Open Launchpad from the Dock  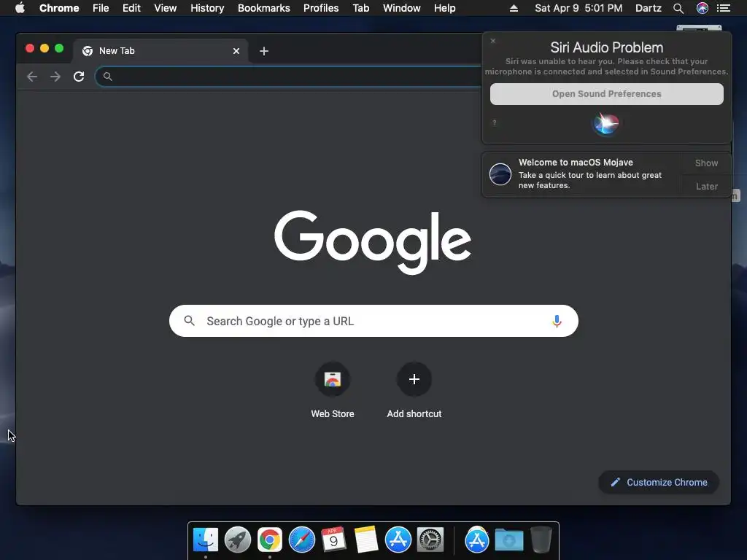(x=238, y=540)
